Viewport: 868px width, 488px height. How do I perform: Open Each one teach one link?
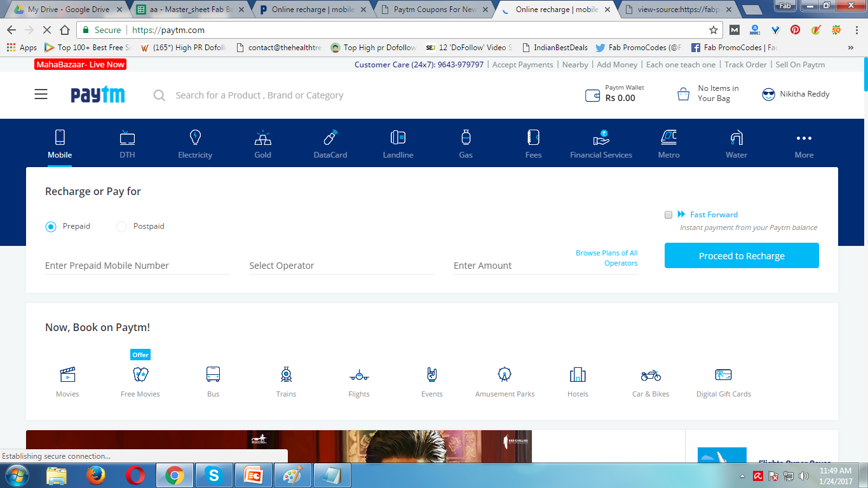click(681, 65)
